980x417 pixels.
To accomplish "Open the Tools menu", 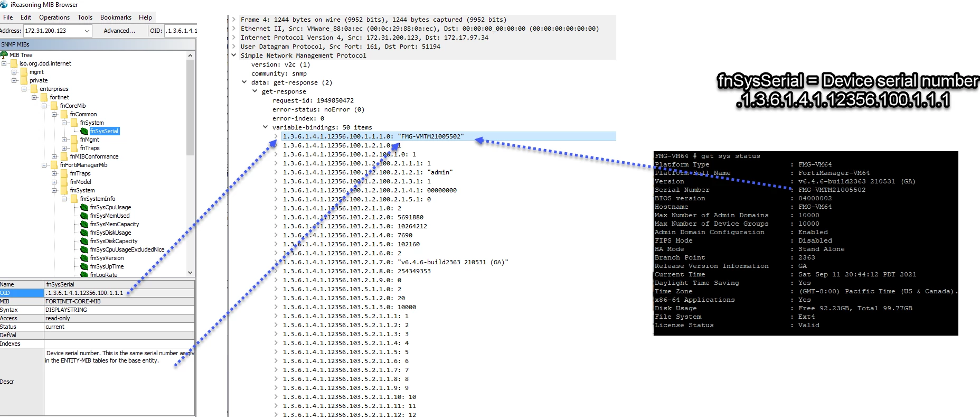I will 85,17.
